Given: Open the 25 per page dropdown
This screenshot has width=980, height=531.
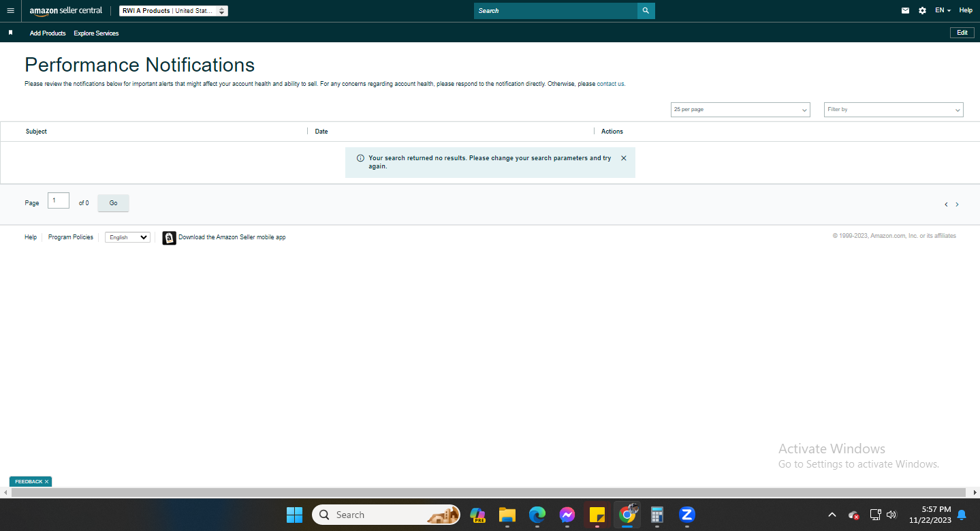Looking at the screenshot, I should [x=740, y=110].
